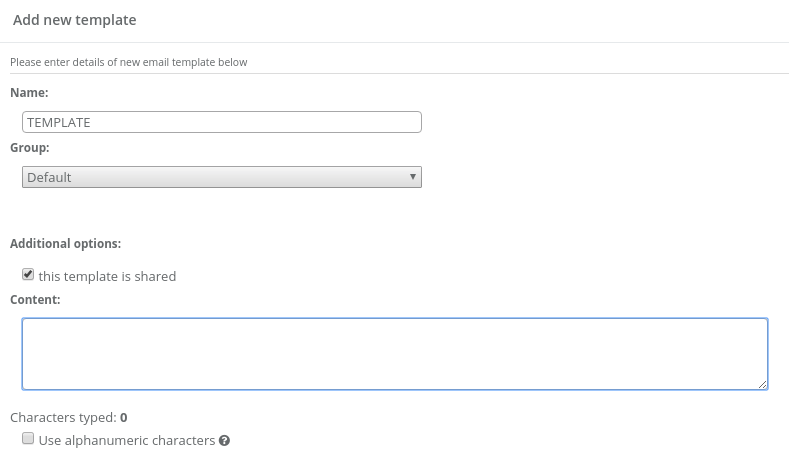789x462 pixels.
Task: Click the help icon beside alphanumeric characters
Action: tap(225, 440)
